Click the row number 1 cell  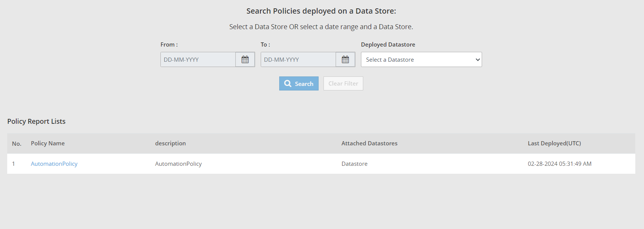click(x=14, y=164)
